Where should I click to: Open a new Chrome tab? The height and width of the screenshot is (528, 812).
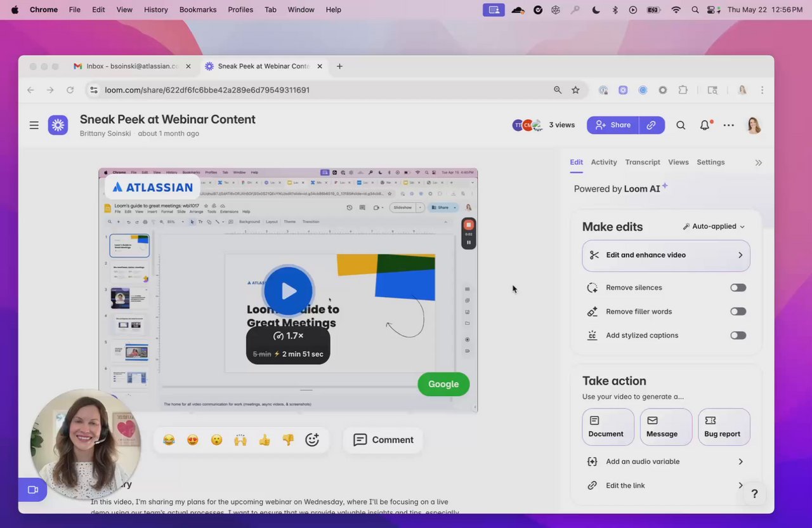[339, 66]
